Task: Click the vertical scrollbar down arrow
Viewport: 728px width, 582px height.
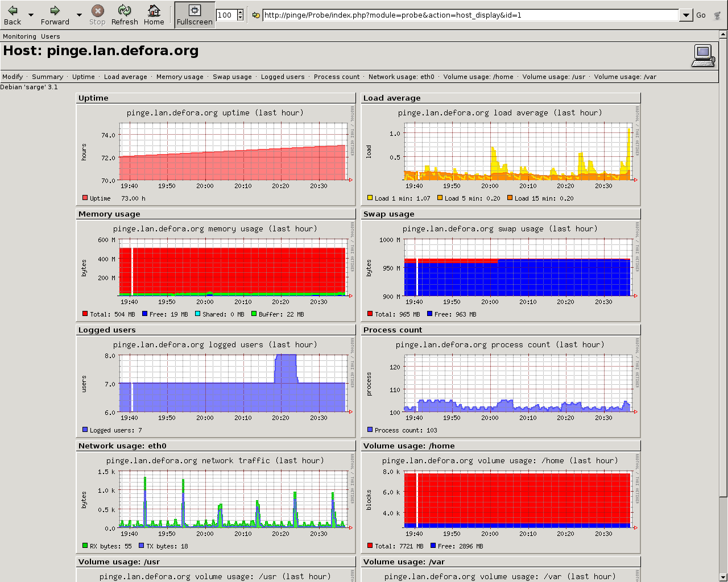Action: pos(723,577)
